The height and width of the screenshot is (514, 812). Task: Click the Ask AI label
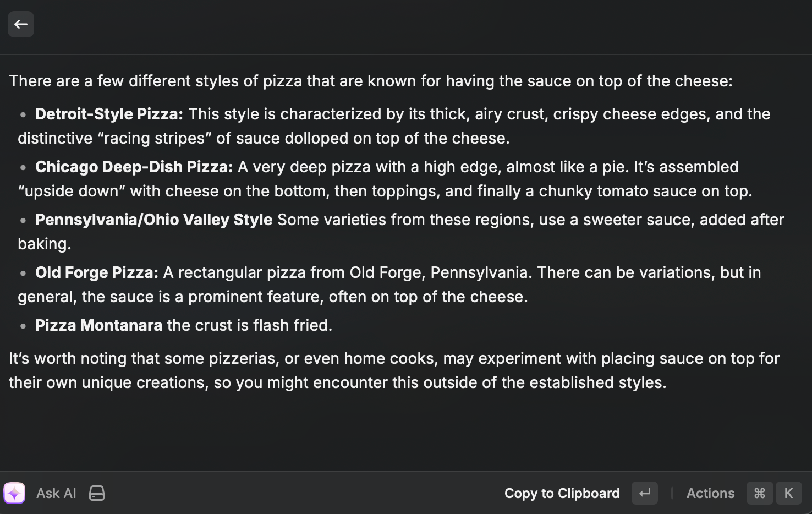pos(56,493)
